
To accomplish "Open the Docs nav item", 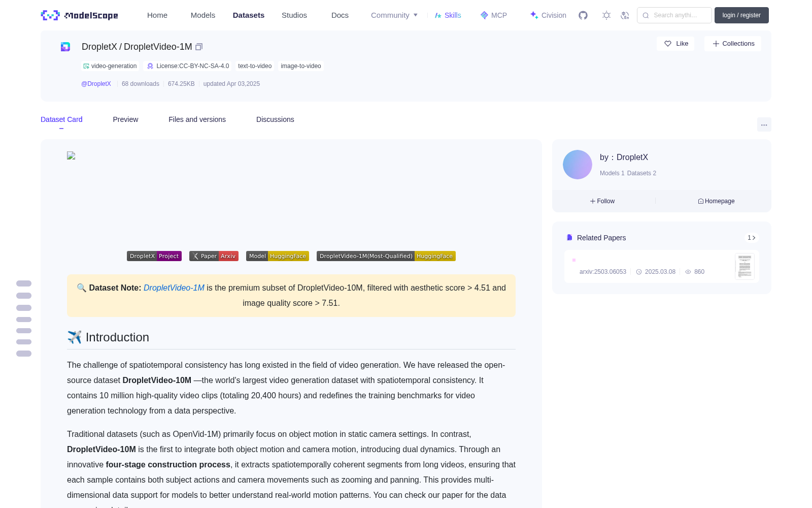I will pyautogui.click(x=340, y=15).
